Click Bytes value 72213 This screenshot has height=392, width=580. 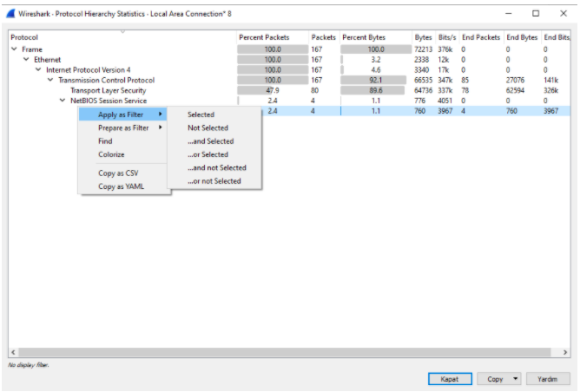[x=423, y=49]
